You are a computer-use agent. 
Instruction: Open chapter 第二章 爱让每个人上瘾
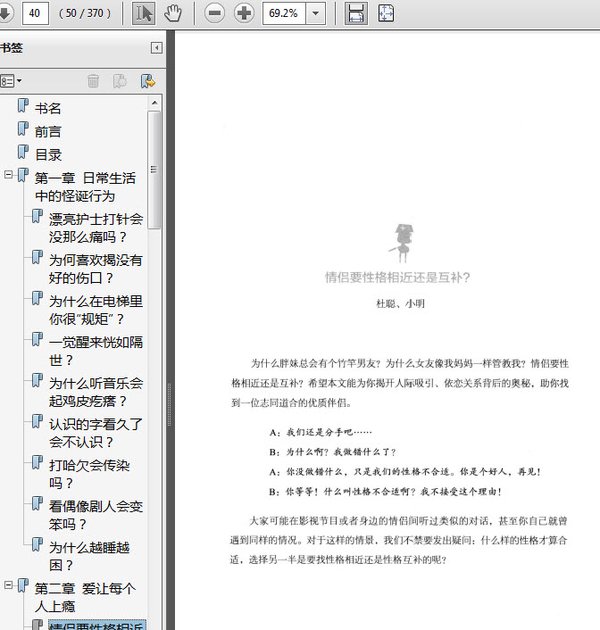[85, 597]
